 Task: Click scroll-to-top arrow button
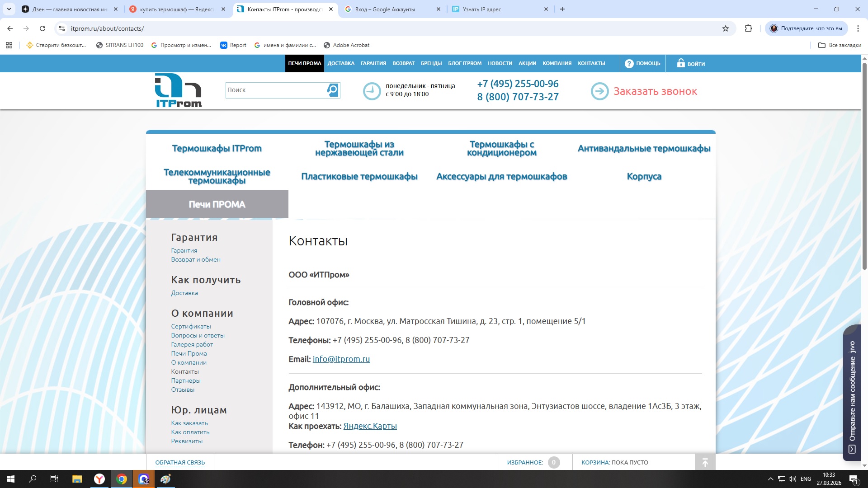point(705,462)
